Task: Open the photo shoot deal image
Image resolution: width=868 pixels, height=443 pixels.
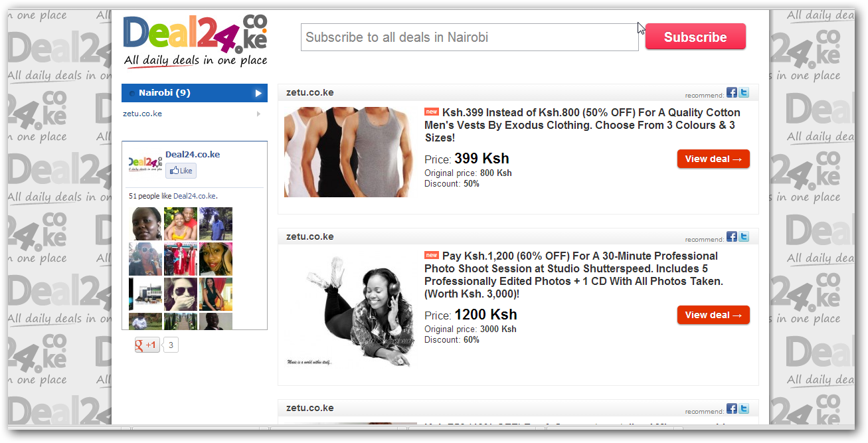Action: [350, 311]
